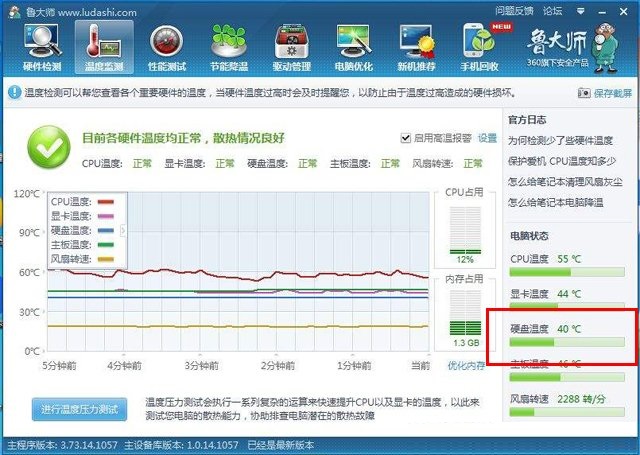Click 目前各硬件温度均正常 status headline

(x=183, y=138)
